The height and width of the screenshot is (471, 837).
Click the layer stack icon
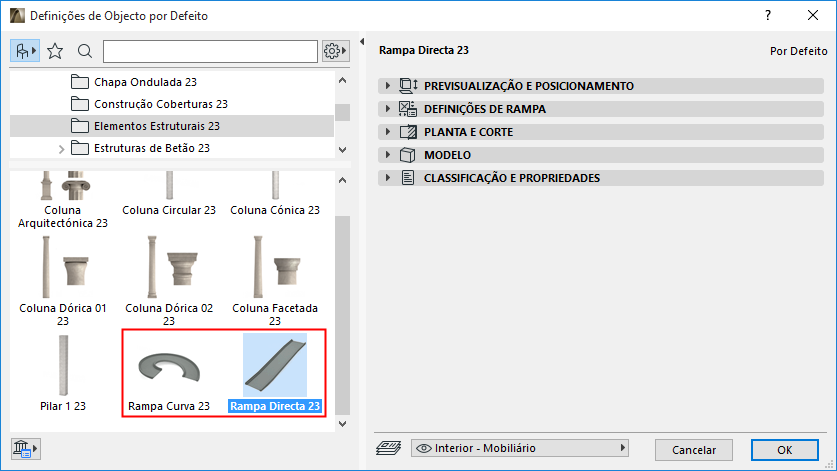[x=390, y=449]
